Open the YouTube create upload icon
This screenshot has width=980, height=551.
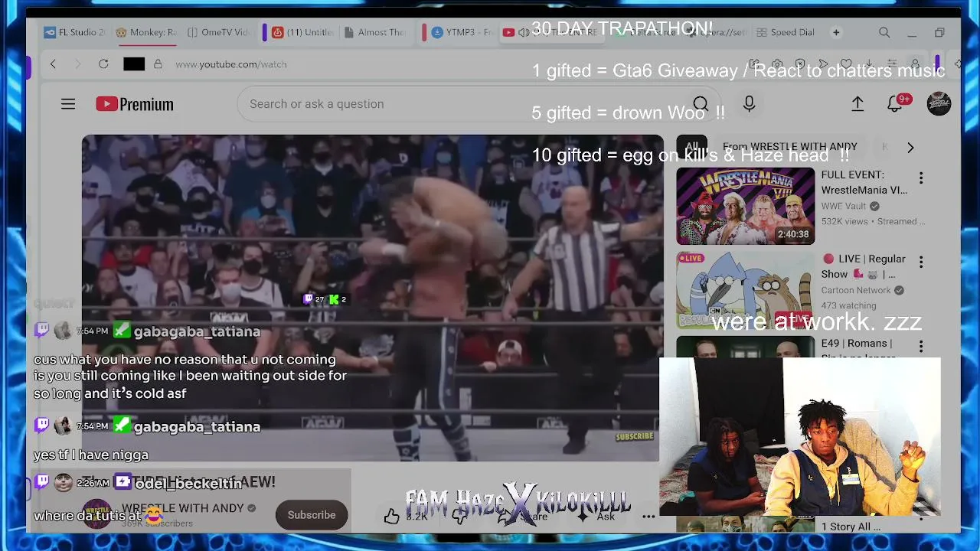tap(857, 104)
